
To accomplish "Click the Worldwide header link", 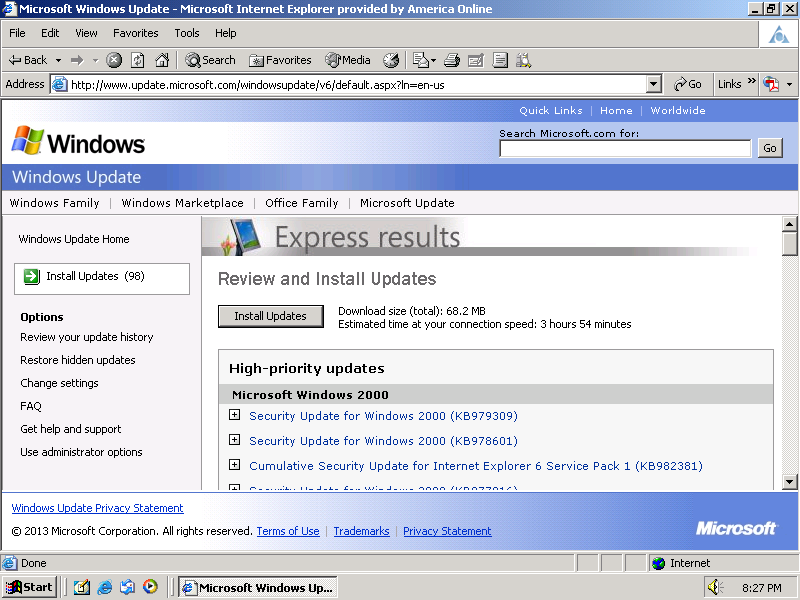I will point(678,110).
